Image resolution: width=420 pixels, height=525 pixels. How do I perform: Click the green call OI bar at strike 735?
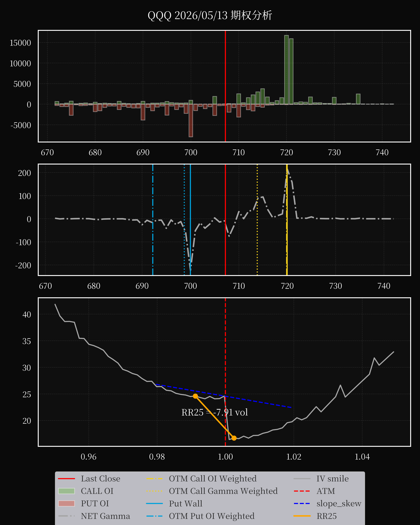358,99
